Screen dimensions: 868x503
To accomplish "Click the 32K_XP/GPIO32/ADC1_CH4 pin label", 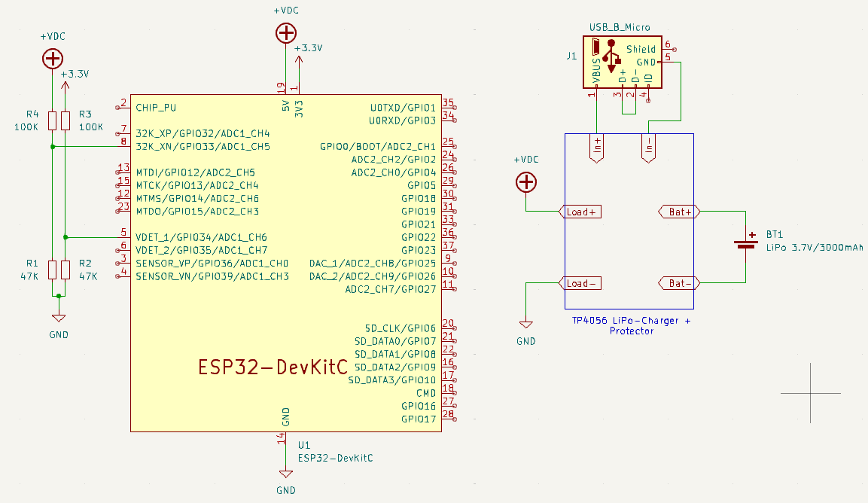I will tap(203, 133).
